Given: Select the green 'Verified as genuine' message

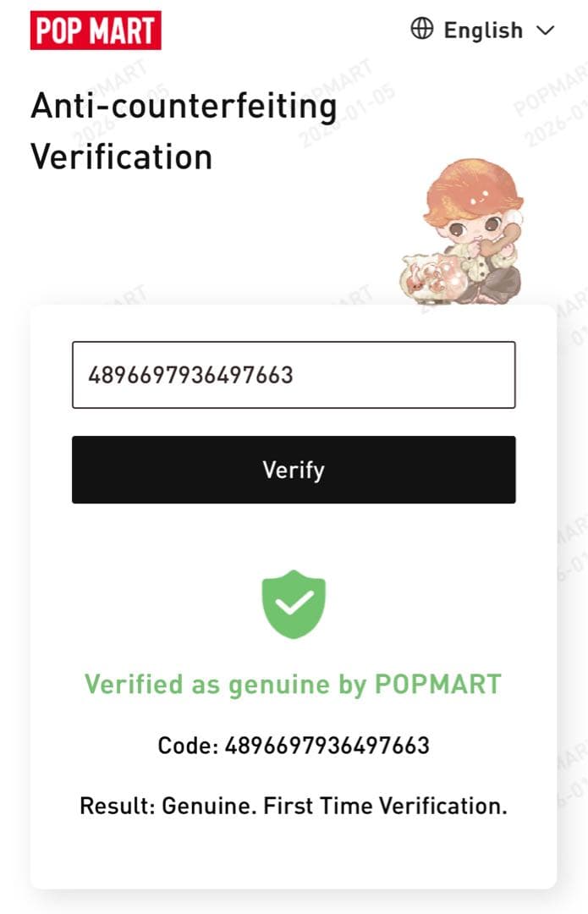Looking at the screenshot, I should [293, 684].
